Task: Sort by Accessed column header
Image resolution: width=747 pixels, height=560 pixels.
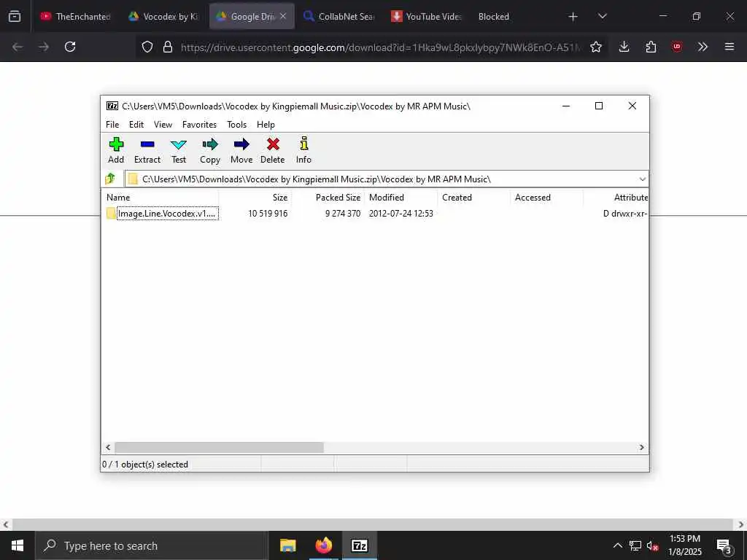Action: coord(546,197)
